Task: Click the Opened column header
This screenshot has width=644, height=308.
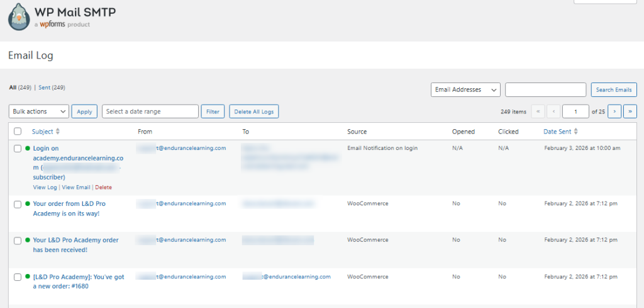Action: pyautogui.click(x=464, y=132)
